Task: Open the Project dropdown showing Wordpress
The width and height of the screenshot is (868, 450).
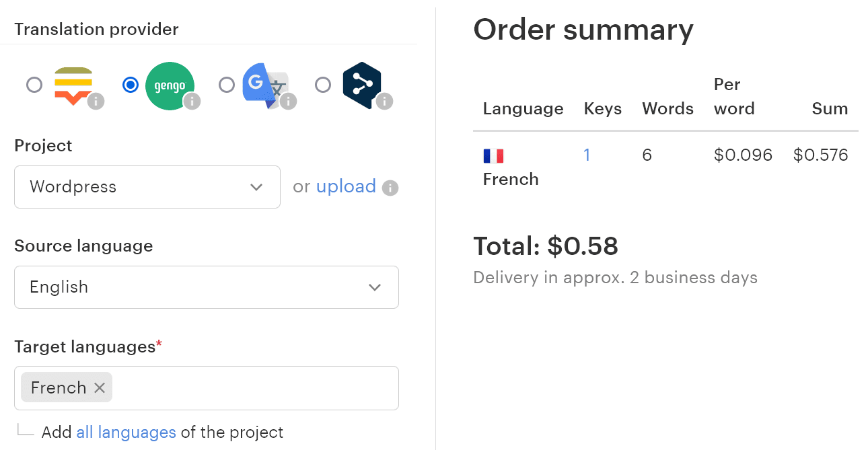Action: (x=147, y=187)
